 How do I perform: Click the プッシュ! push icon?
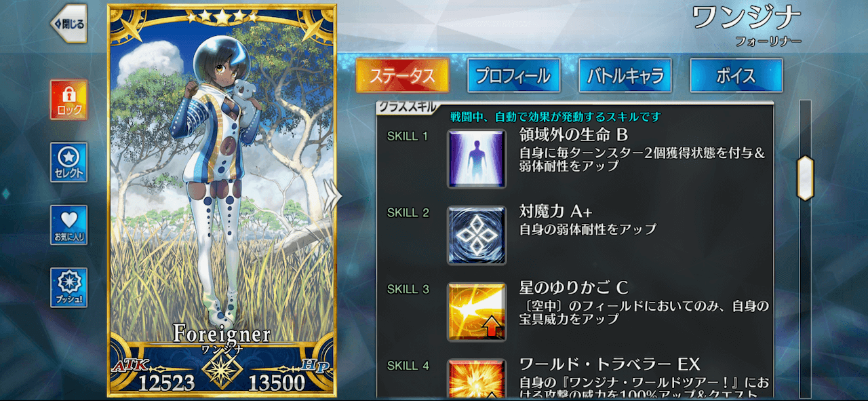pyautogui.click(x=69, y=287)
